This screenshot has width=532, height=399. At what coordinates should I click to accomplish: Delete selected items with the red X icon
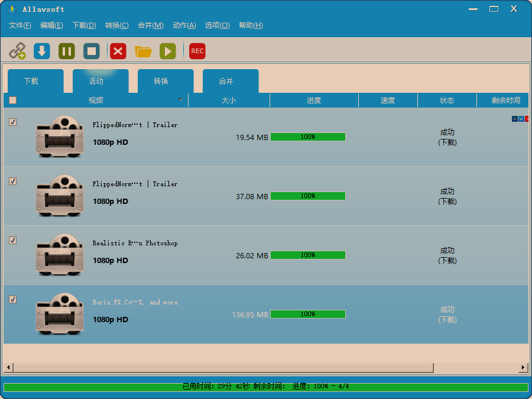[118, 51]
